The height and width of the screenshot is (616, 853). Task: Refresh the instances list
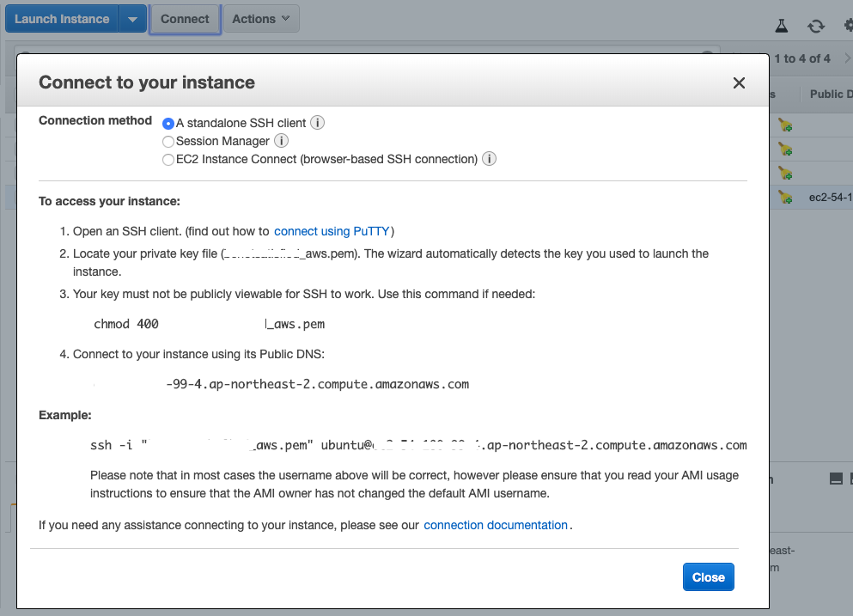pos(815,26)
